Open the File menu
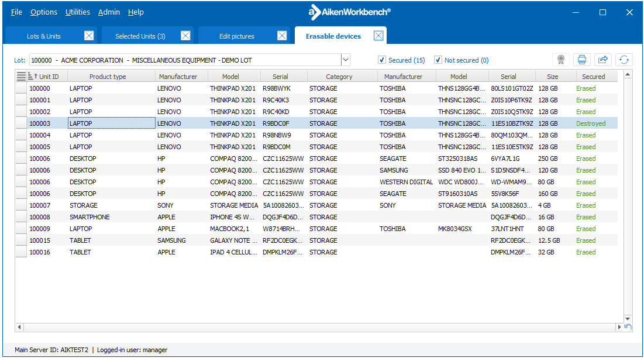The height and width of the screenshot is (358, 644). [16, 12]
